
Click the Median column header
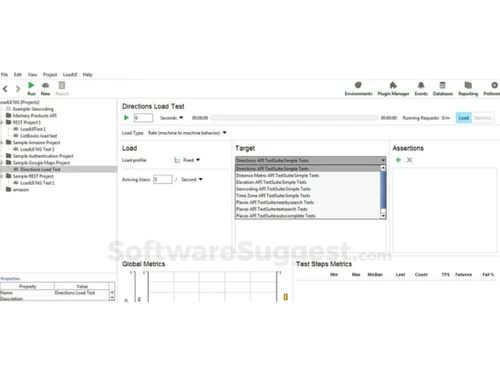[375, 274]
